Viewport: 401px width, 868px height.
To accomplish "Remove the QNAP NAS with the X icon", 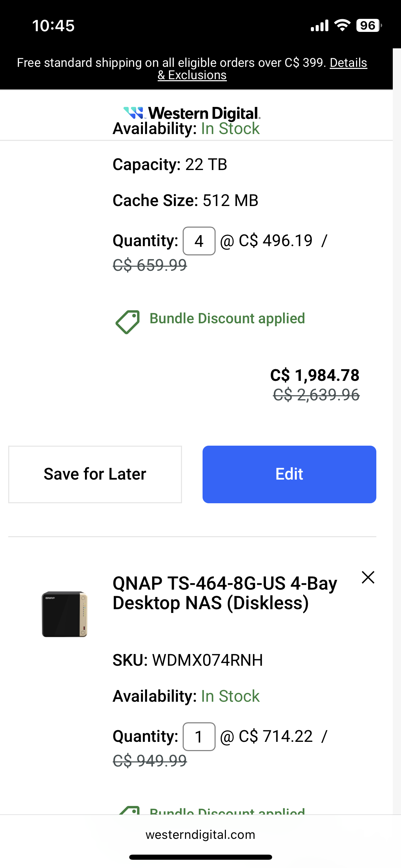I will tap(368, 577).
